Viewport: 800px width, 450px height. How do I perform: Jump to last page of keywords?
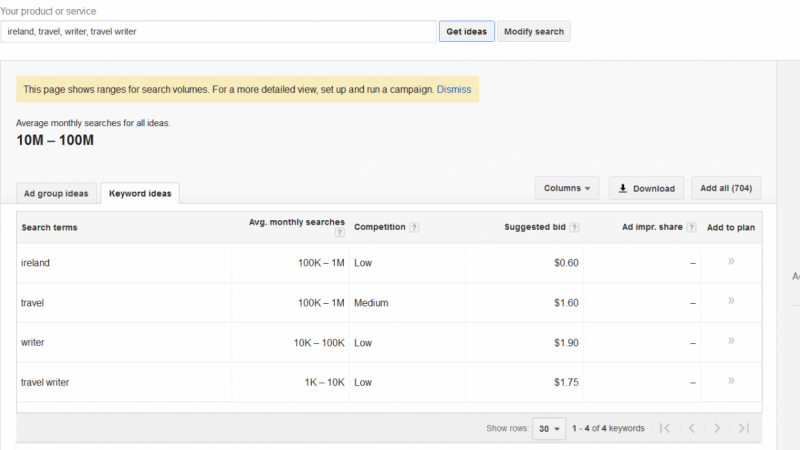(x=744, y=428)
